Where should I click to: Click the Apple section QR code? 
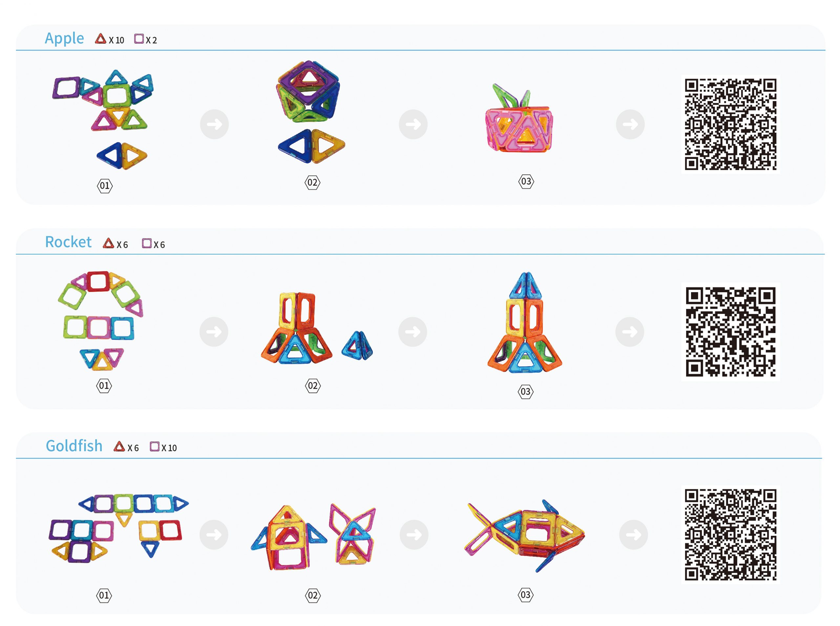pos(730,124)
